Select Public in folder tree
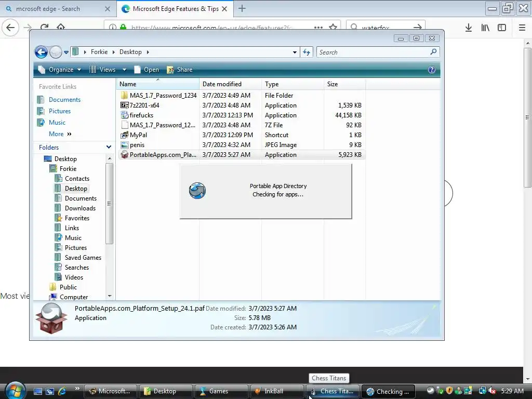 68,287
